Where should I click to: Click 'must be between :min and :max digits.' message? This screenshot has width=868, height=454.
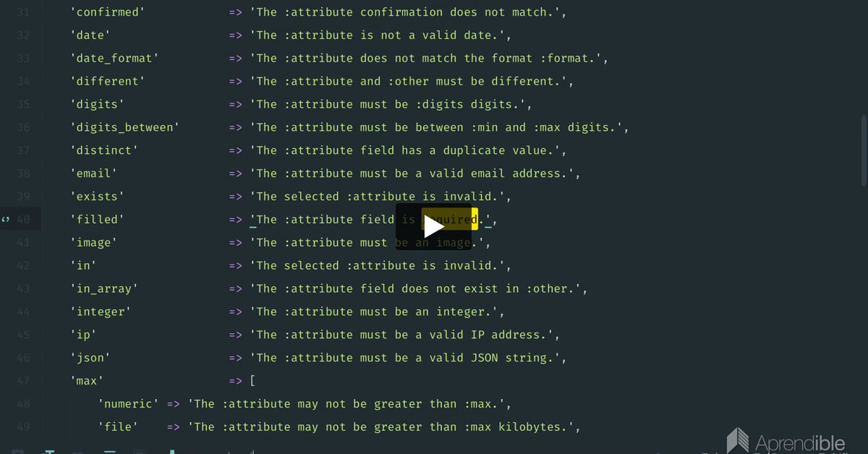[491, 128]
